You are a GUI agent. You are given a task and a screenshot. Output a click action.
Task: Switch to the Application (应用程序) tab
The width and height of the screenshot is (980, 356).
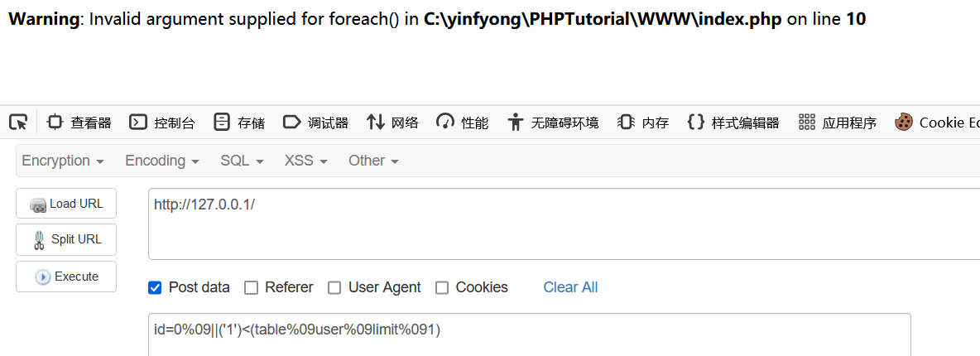click(838, 122)
